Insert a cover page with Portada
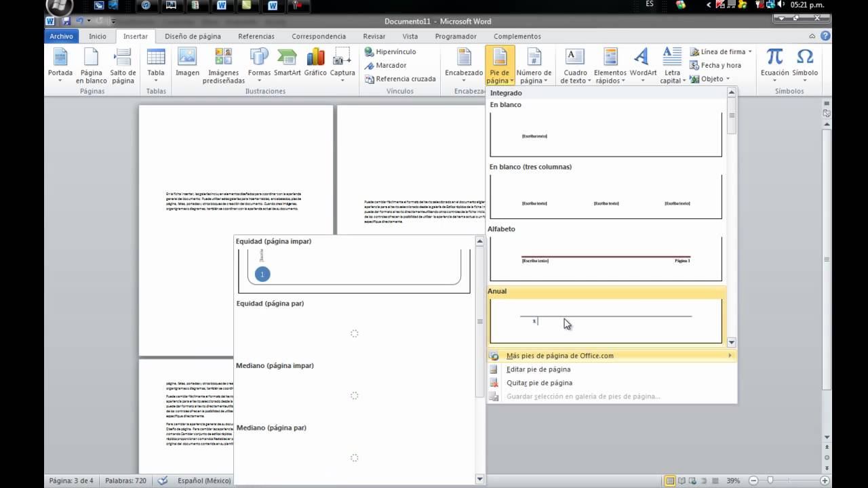 pos(60,66)
